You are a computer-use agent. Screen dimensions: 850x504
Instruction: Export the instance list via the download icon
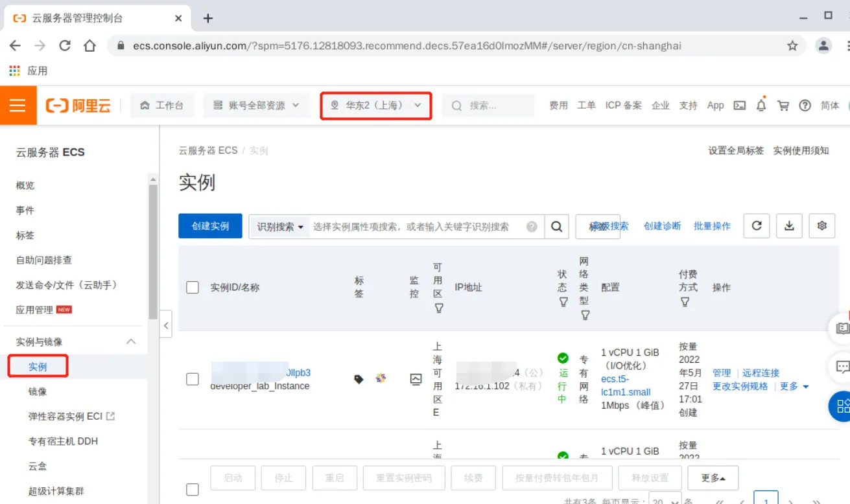[789, 225]
